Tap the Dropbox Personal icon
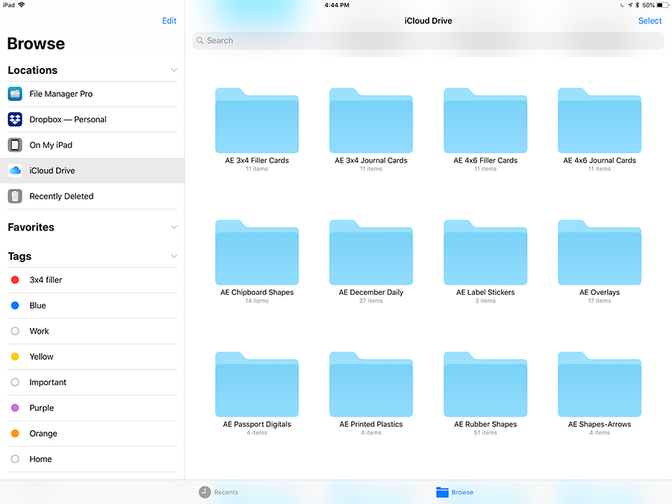Viewport: 672px width, 504px height. (x=15, y=119)
